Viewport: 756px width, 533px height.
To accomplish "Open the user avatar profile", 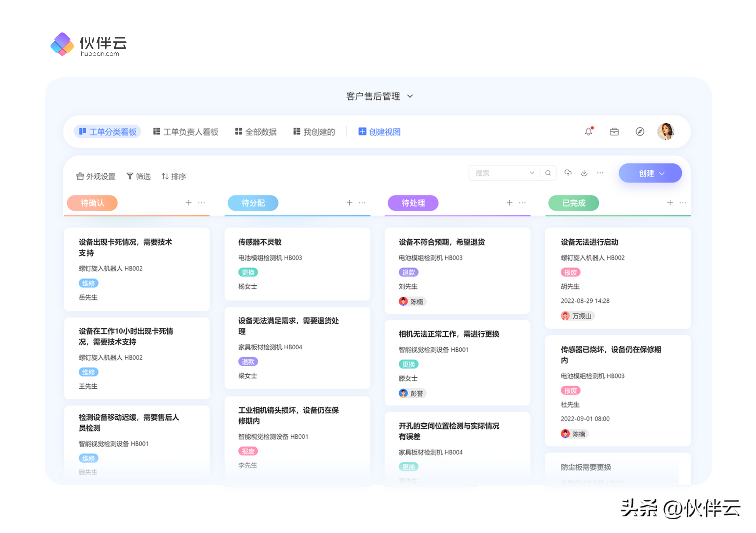I will pos(666,132).
